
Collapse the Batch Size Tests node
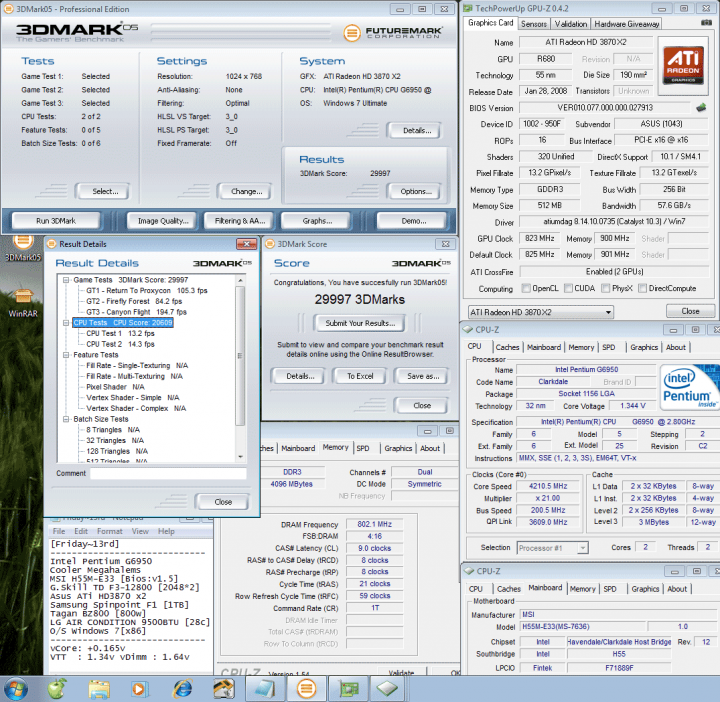pyautogui.click(x=66, y=419)
